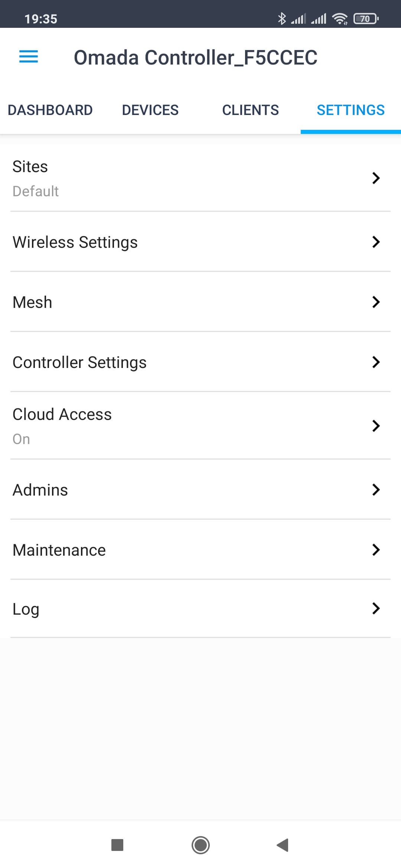The width and height of the screenshot is (401, 868).
Task: Open the Admins settings entry
Action: coord(200,490)
